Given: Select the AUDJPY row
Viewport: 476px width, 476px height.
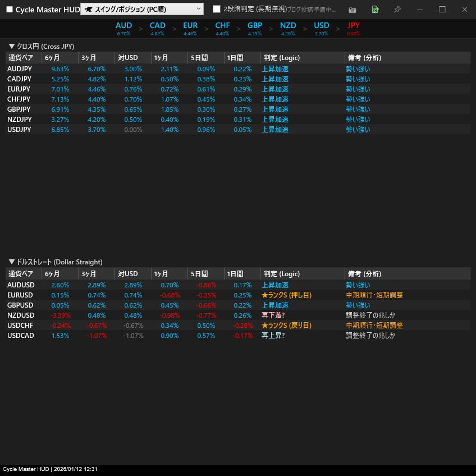Looking at the screenshot, I should pyautogui.click(x=20, y=69).
